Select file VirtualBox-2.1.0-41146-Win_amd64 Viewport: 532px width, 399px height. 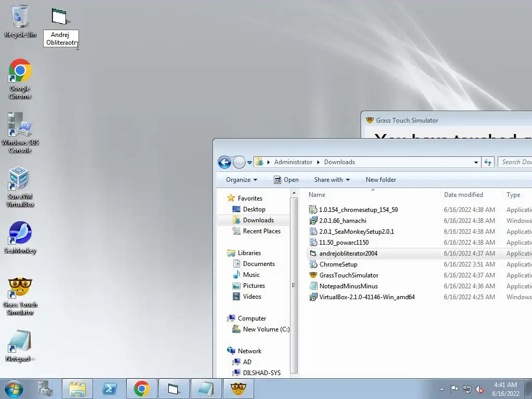click(367, 297)
